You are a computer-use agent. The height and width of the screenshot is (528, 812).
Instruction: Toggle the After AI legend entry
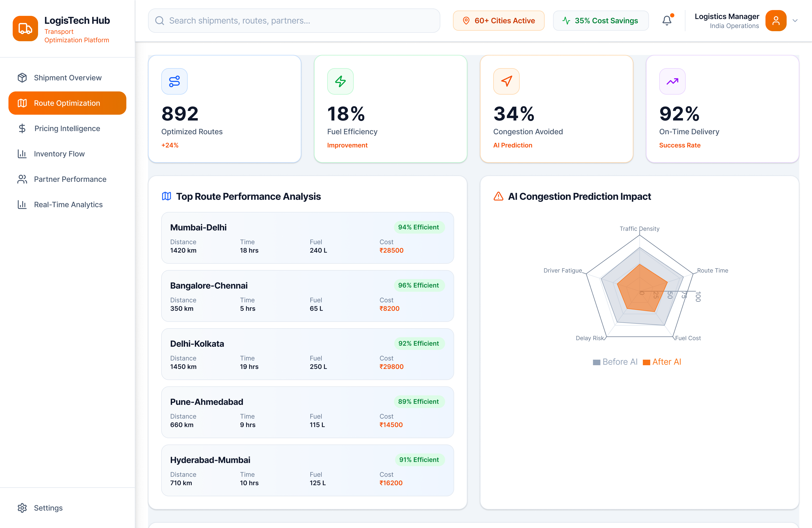point(662,362)
